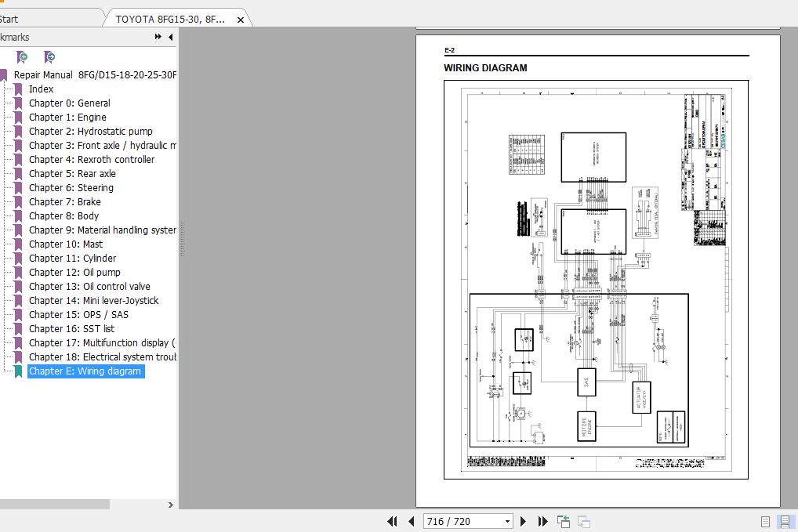Click the Next View history icon
The image size is (798, 532).
pos(583,520)
